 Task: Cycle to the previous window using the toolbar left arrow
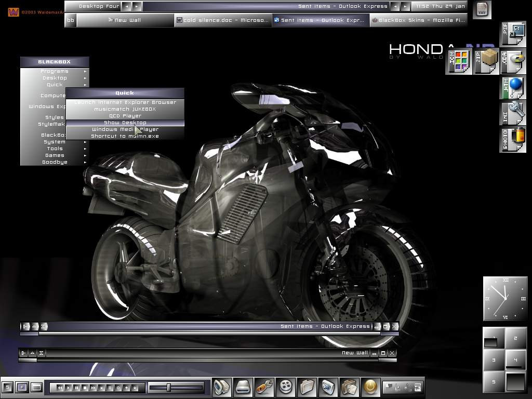tap(395, 6)
